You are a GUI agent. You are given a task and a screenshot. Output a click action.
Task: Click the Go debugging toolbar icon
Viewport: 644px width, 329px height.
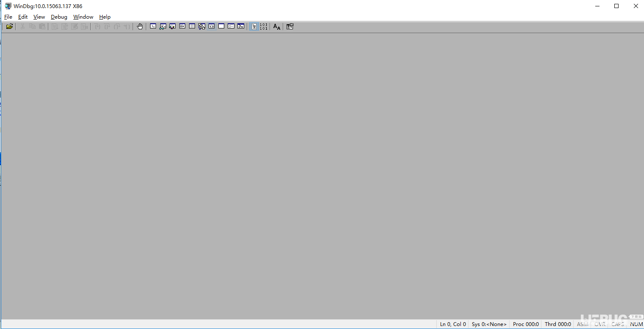coord(55,26)
